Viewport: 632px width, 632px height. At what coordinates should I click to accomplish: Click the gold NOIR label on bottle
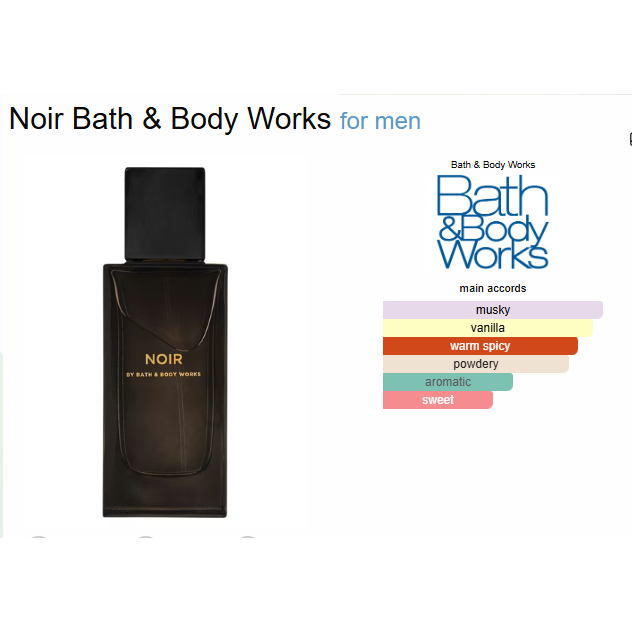[164, 359]
